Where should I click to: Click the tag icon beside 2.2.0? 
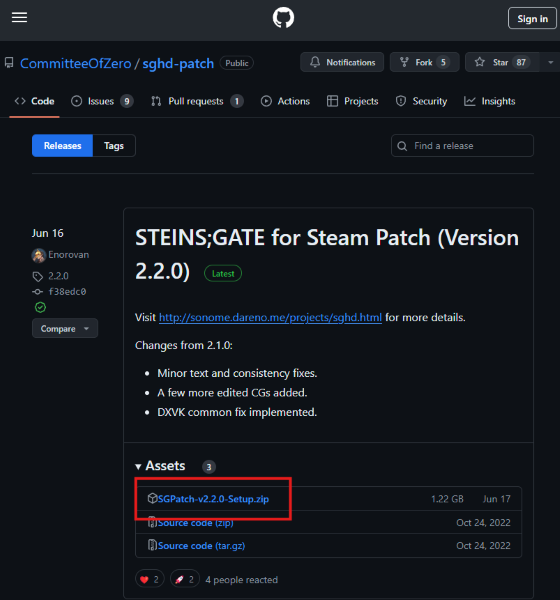(38, 276)
